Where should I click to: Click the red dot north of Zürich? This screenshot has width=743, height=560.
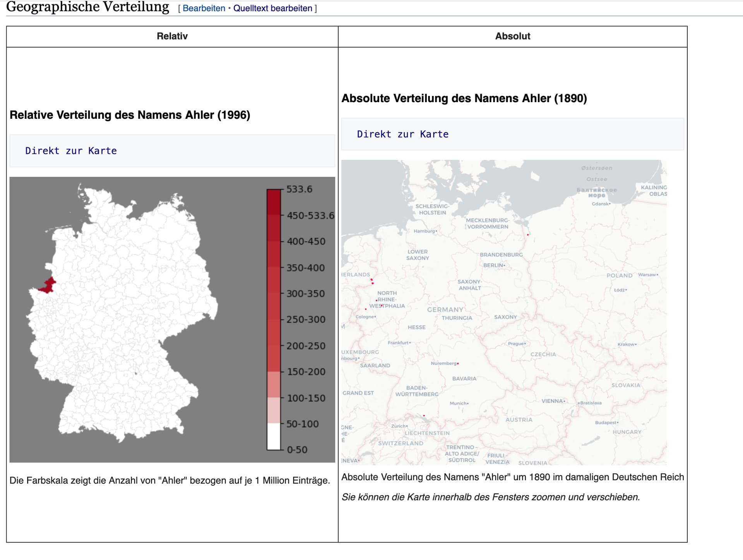(424, 416)
